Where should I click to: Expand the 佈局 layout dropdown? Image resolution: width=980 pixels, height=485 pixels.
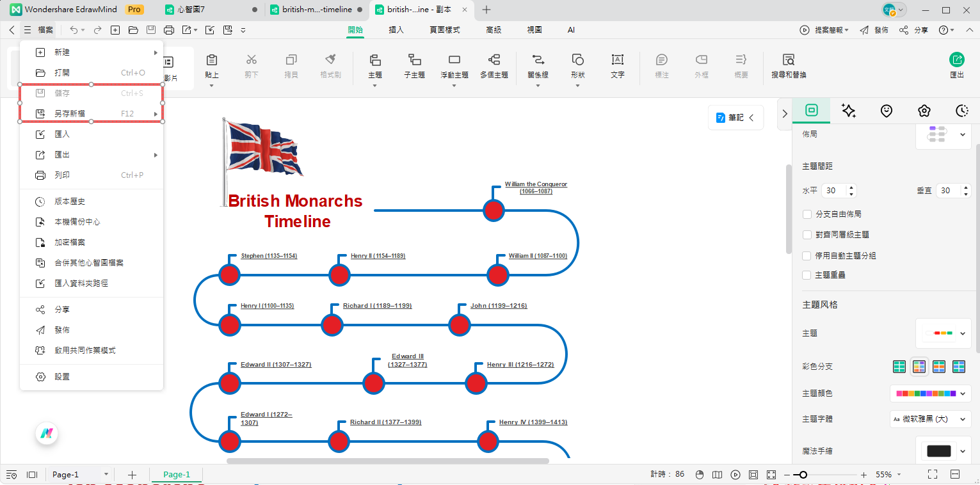[943, 134]
